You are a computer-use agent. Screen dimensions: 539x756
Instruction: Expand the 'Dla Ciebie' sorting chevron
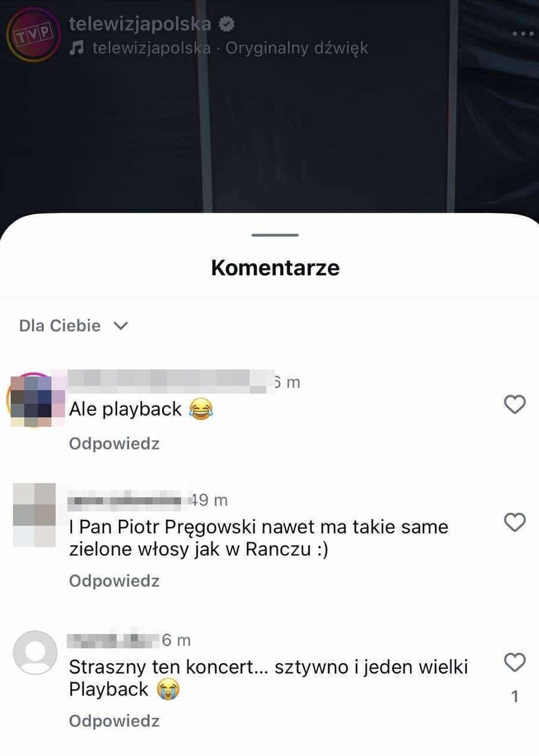click(x=120, y=326)
